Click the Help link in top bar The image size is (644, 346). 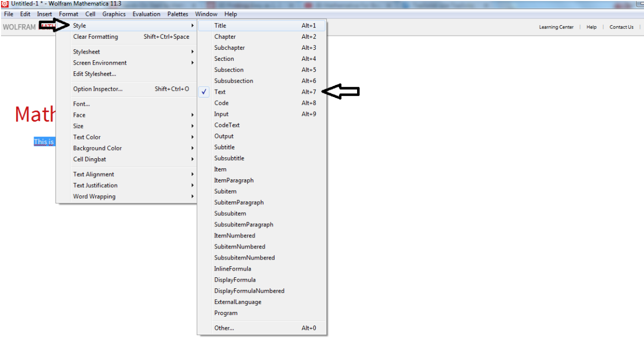point(591,27)
